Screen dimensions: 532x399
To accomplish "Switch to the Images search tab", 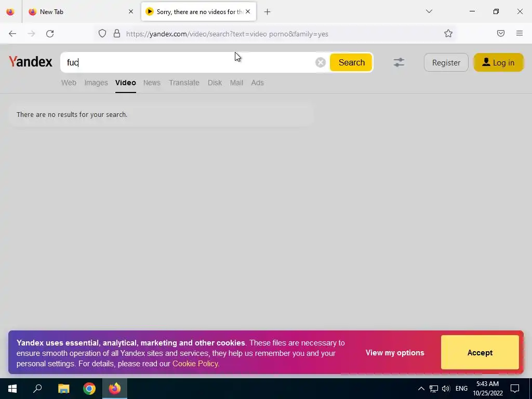I will coord(96,83).
